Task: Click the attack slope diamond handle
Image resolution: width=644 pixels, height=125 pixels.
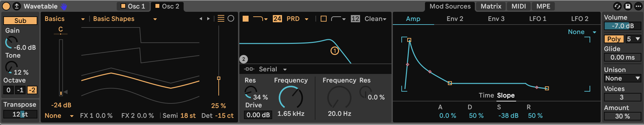Action: pos(408,64)
